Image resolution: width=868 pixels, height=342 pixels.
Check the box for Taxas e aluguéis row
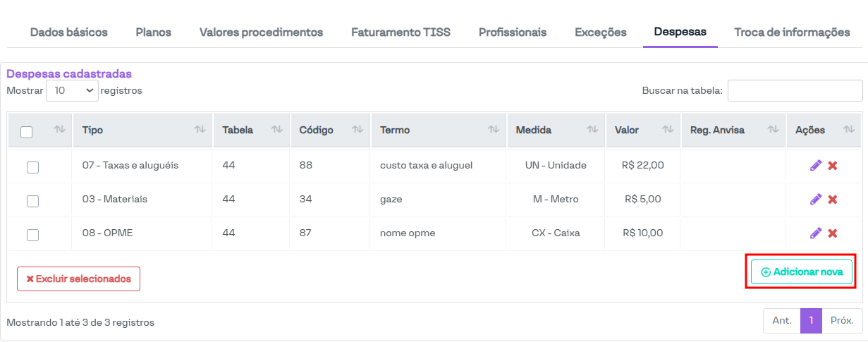32,167
